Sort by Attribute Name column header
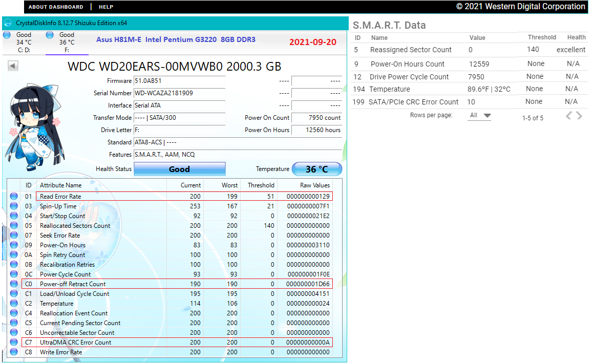Viewport: 594px width, 364px height. [60, 185]
